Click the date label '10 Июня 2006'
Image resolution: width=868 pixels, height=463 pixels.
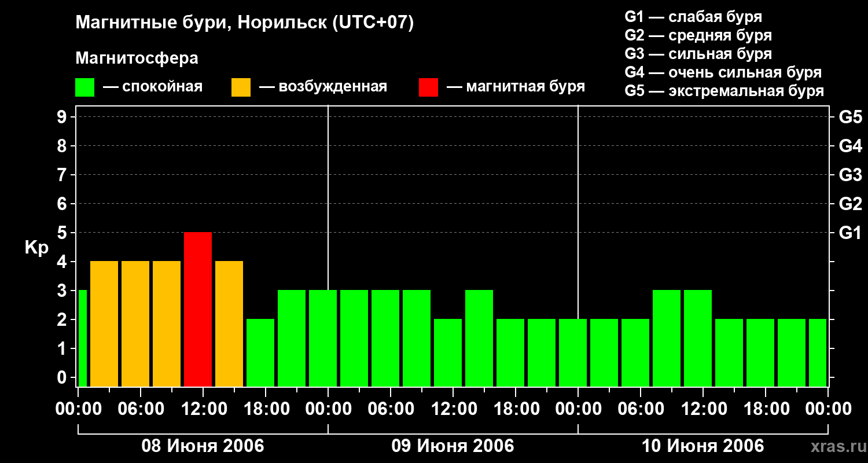(703, 446)
